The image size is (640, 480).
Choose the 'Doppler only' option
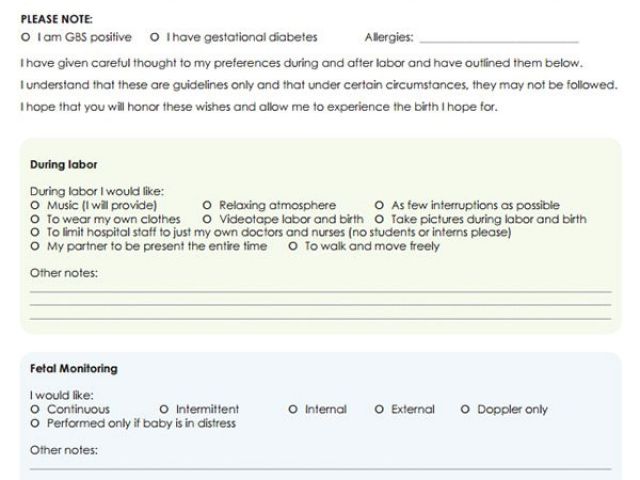pos(466,409)
